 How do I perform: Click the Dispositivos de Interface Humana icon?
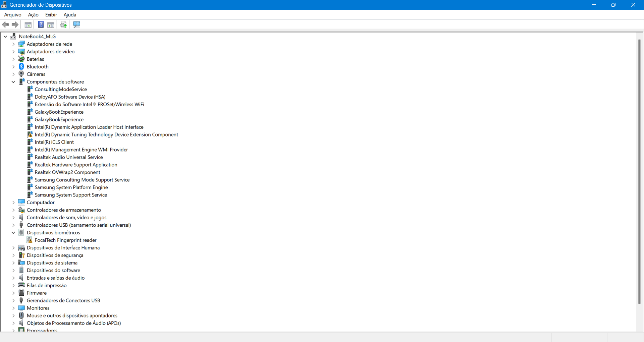[x=21, y=247]
